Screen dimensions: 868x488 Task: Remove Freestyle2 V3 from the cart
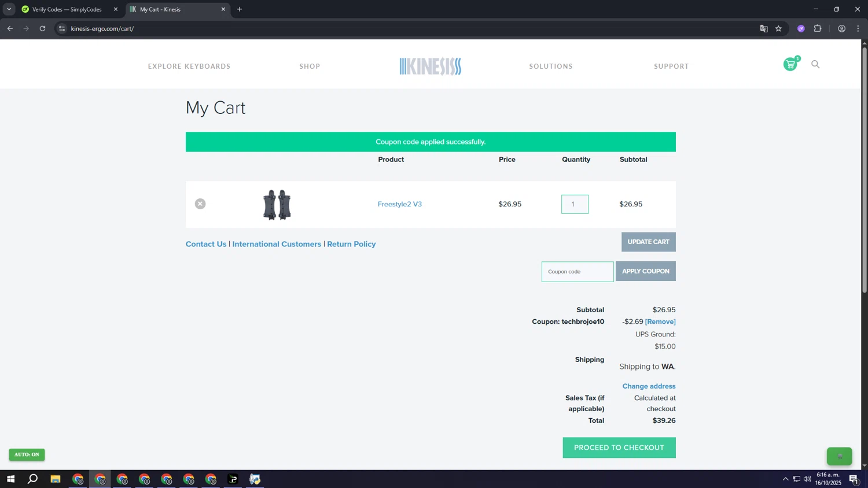(x=200, y=204)
